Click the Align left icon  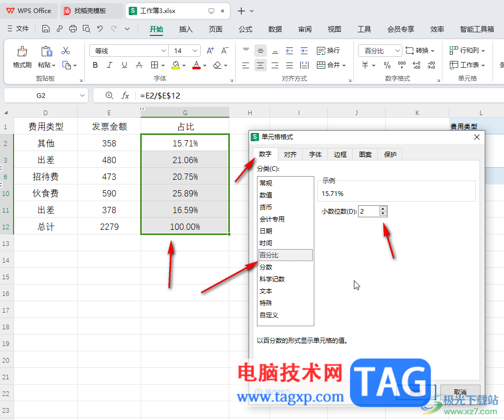[x=246, y=65]
